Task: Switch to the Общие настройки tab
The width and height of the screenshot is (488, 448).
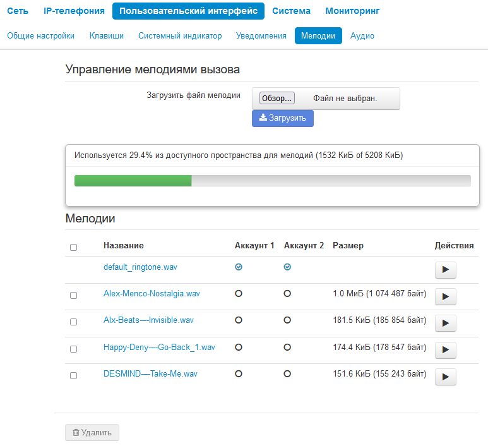Action: click(41, 36)
